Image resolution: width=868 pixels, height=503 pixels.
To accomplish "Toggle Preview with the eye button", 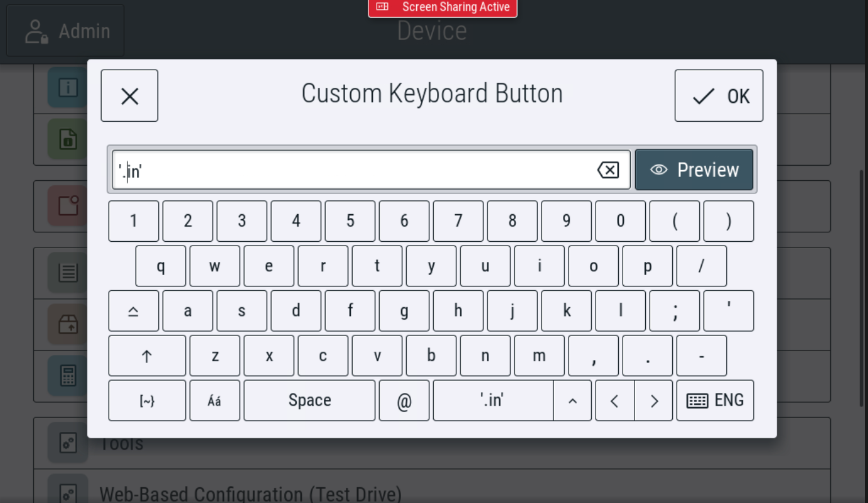I will pyautogui.click(x=694, y=170).
